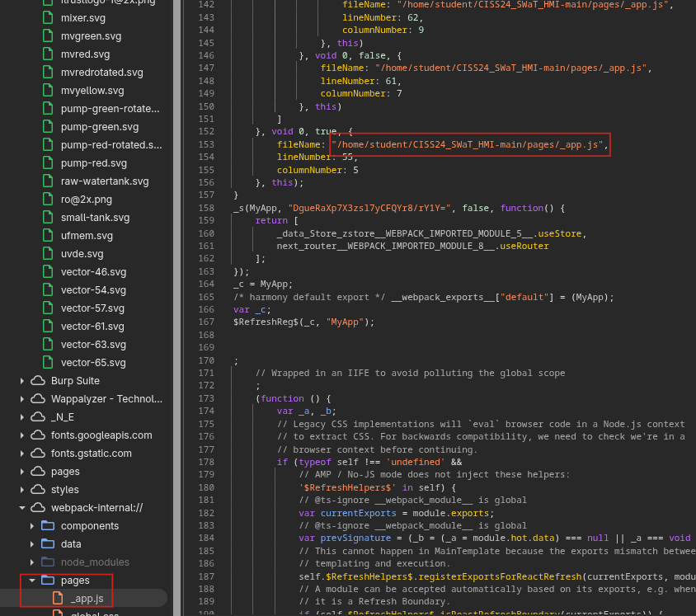Screen dimensions: 696x616
Task: Expand the components folder
Action: 32,526
